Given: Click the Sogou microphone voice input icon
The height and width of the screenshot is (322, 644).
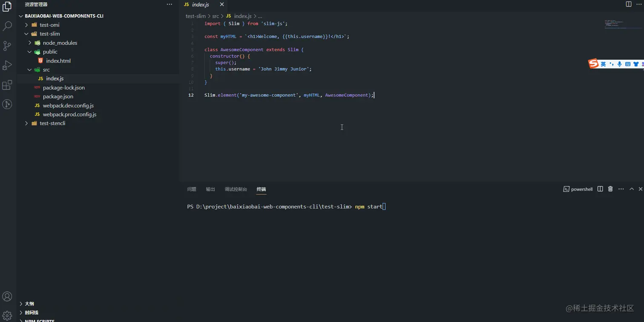Looking at the screenshot, I should 620,64.
